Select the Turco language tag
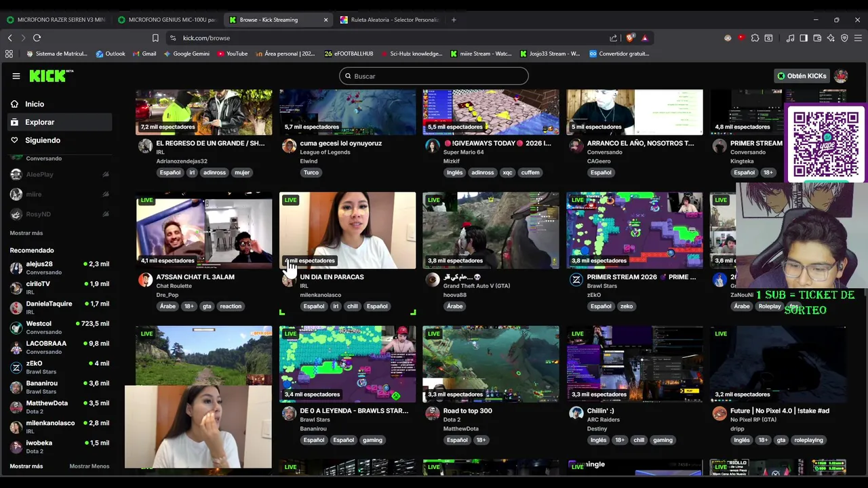The height and width of the screenshot is (488, 868). coord(311,173)
